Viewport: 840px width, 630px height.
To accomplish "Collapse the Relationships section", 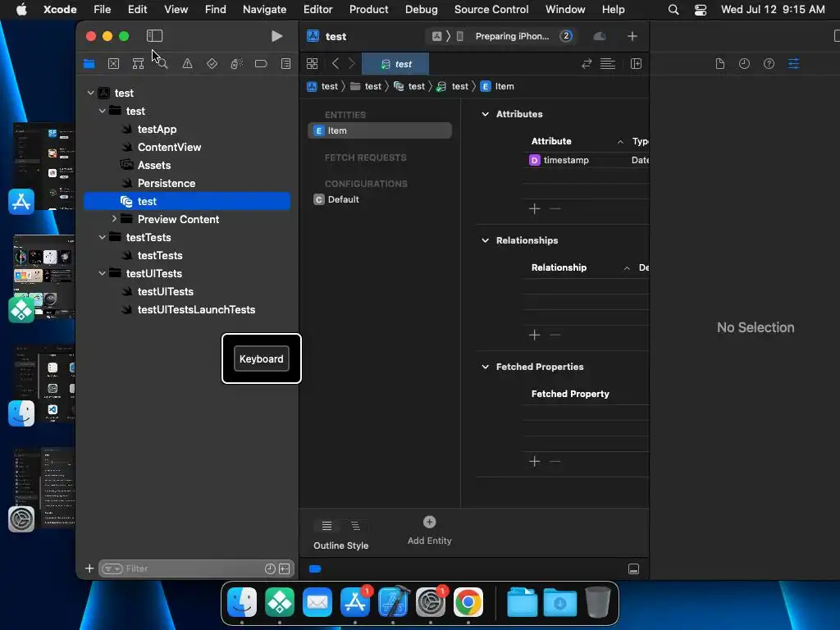I will point(486,240).
